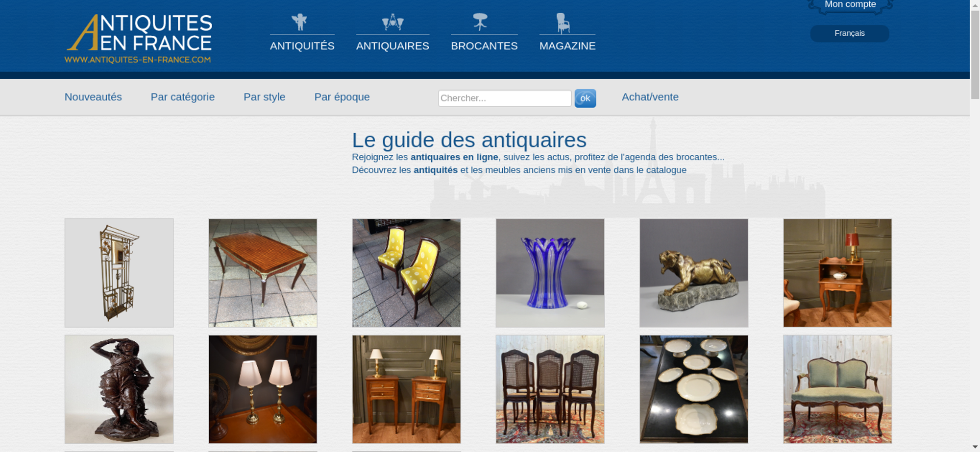
Task: Open the wrought iron coat rack thumbnail
Action: click(119, 273)
